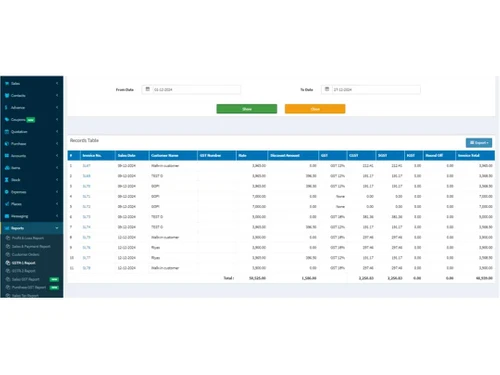500x375 pixels.
Task: Click the icon beside Customer Orders
Action: [x=8, y=254]
